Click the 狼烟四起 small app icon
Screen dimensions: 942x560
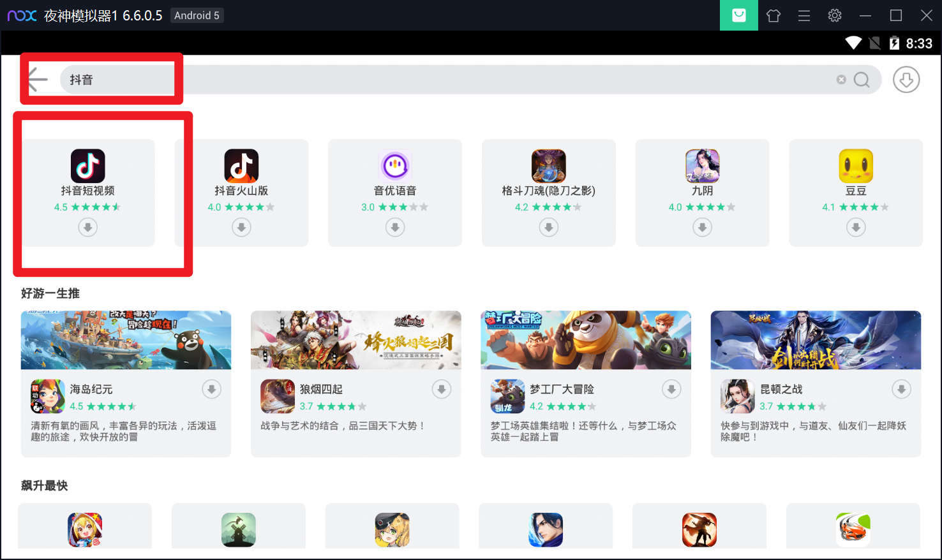[278, 396]
